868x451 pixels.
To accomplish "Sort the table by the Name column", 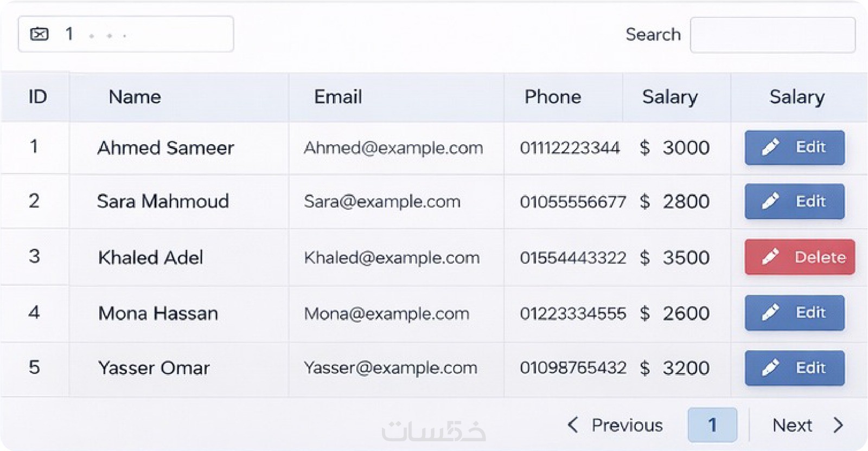I will (135, 97).
